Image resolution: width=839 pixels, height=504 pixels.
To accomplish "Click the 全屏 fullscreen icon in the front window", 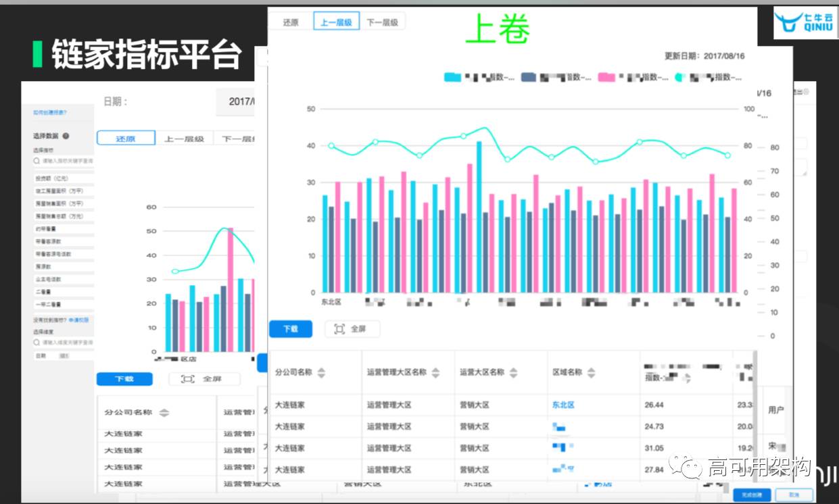I will click(339, 329).
